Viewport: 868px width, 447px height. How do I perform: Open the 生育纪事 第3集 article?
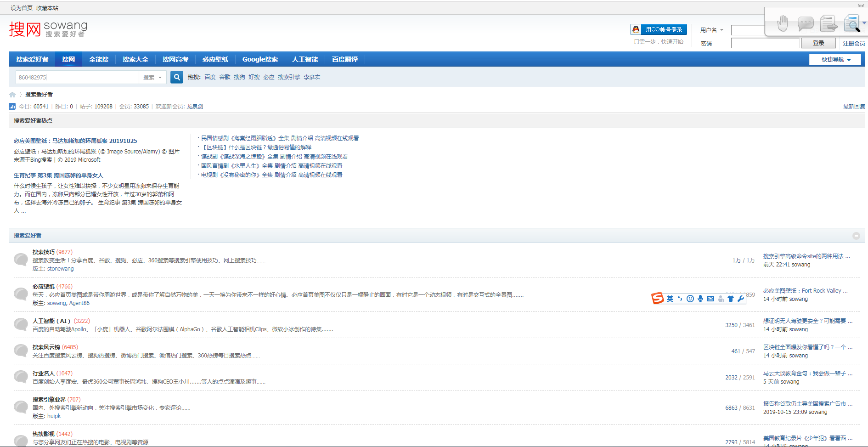[58, 175]
